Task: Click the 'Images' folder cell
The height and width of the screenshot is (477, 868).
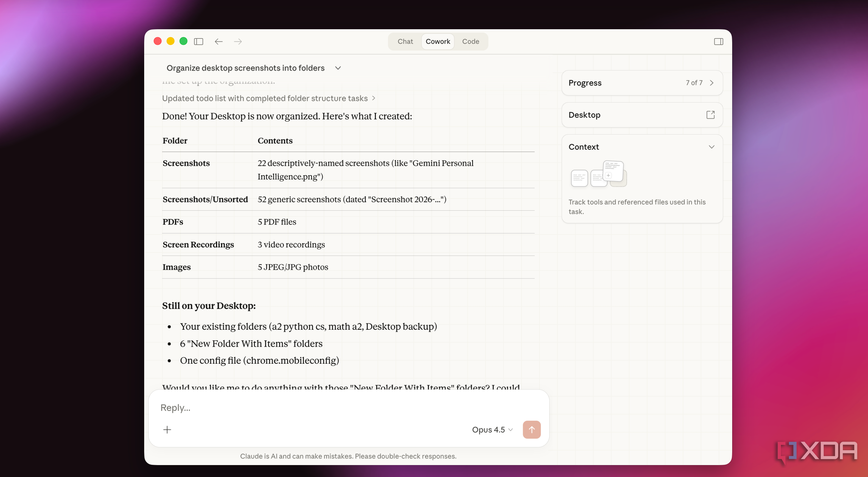Action: pyautogui.click(x=177, y=267)
